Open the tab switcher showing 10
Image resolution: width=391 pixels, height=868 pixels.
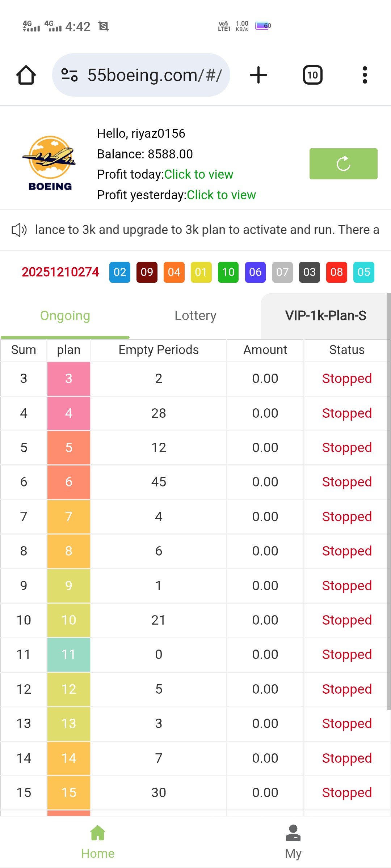[x=312, y=75]
